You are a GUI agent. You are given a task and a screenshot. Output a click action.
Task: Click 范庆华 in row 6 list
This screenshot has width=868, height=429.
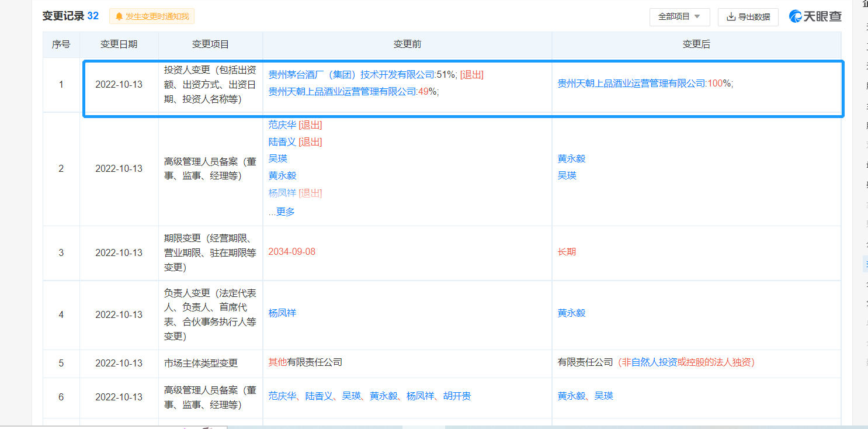[x=282, y=396]
